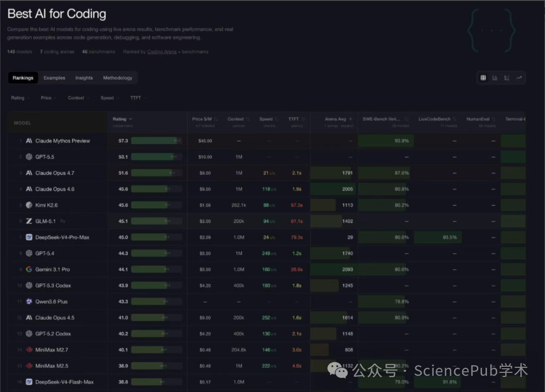
Task: Sort by Speed column arrows
Action: (x=277, y=119)
